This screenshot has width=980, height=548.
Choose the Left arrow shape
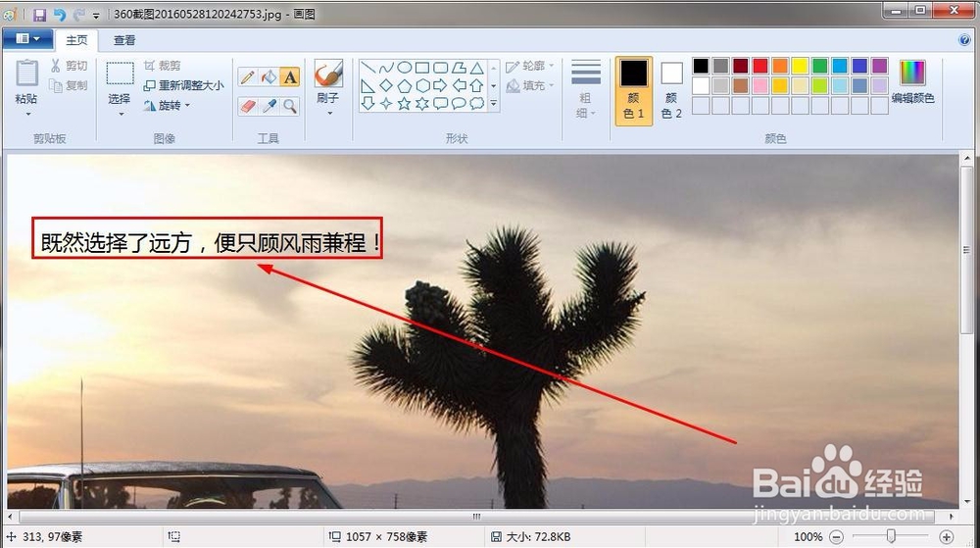pos(459,85)
